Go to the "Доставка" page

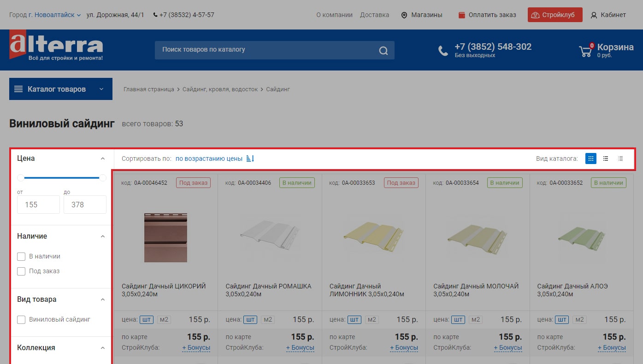click(374, 15)
